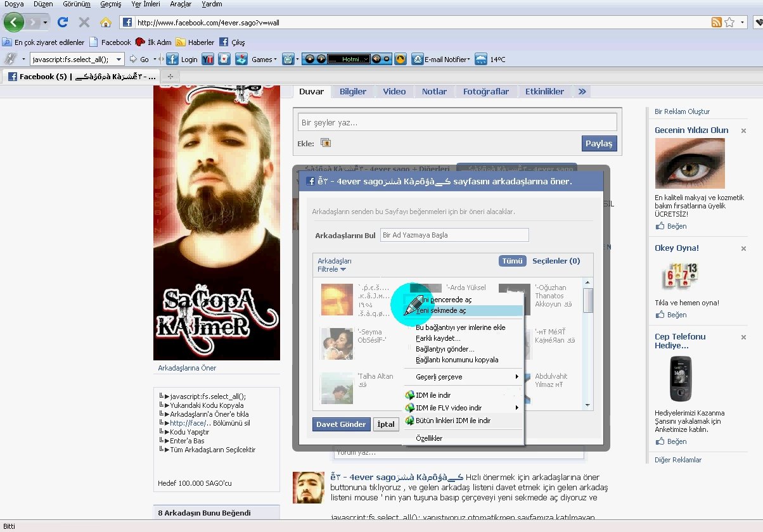Open the Yer İmleri menu
763x532 pixels.
145,4
